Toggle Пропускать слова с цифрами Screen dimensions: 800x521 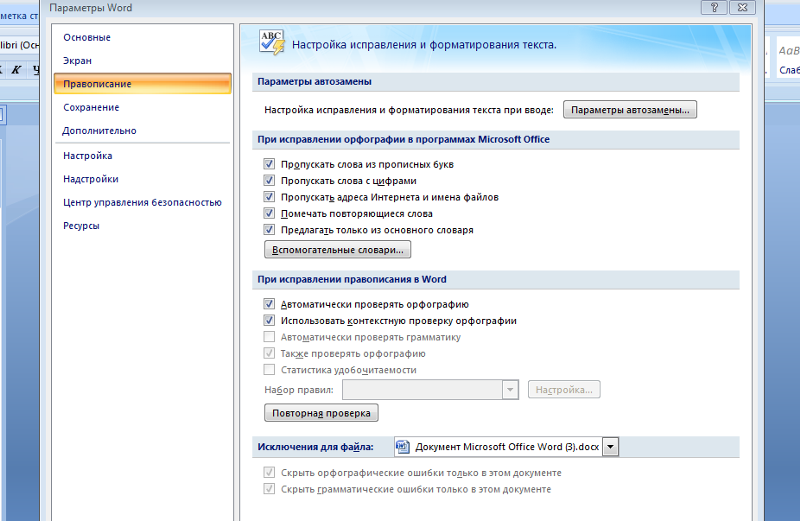coord(269,180)
